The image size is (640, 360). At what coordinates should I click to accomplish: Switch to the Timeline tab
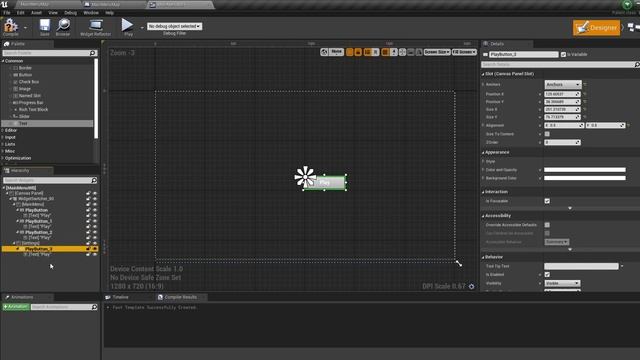click(120, 297)
